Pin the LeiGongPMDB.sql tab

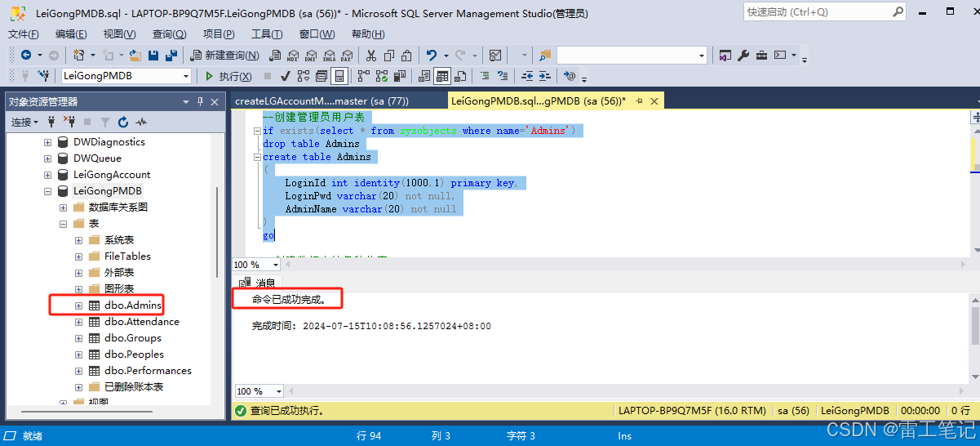click(639, 100)
